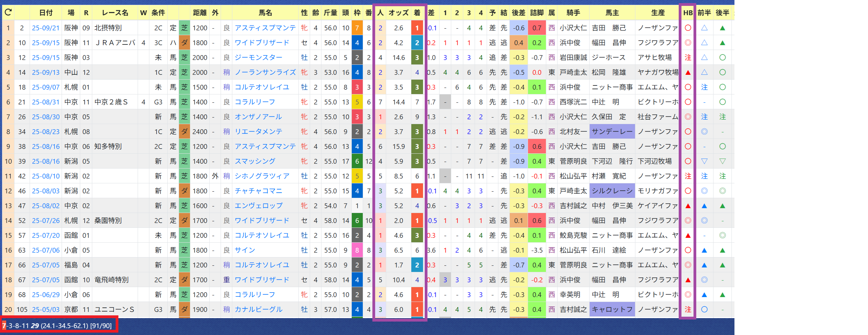
Task: Sort by the HB column header
Action: pos(688,13)
